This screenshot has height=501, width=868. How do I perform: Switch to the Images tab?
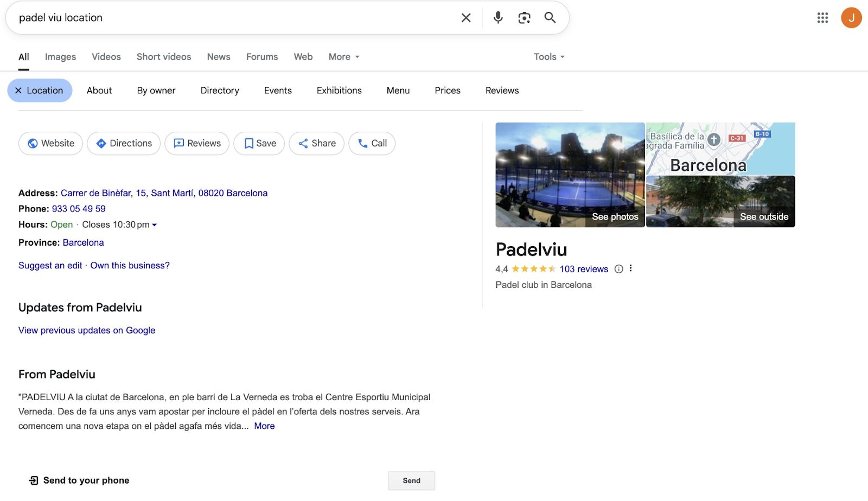(x=60, y=57)
